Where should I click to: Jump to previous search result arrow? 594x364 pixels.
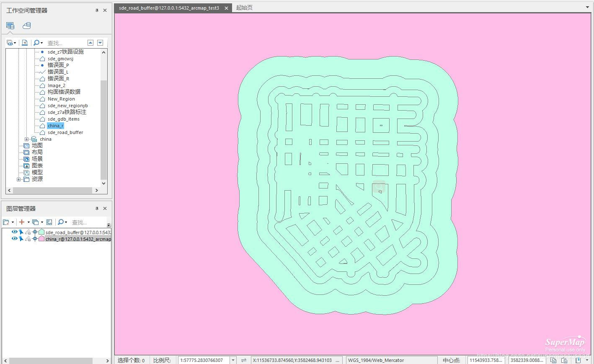[x=90, y=43]
